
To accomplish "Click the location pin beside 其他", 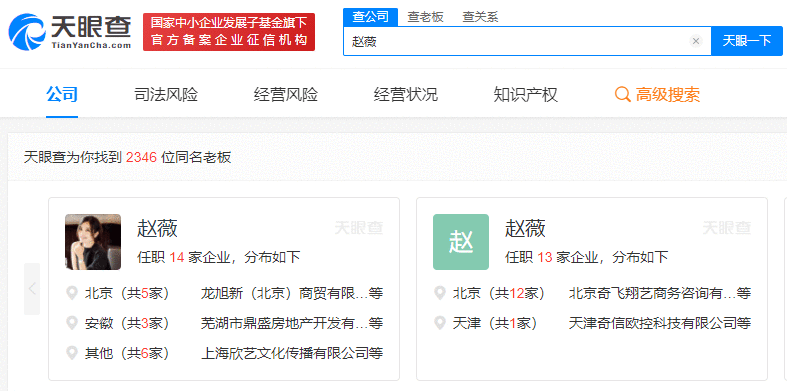I will pyautogui.click(x=72, y=353).
